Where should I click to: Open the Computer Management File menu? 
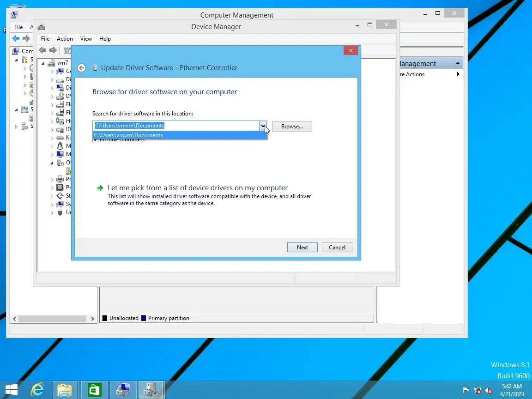(x=18, y=27)
